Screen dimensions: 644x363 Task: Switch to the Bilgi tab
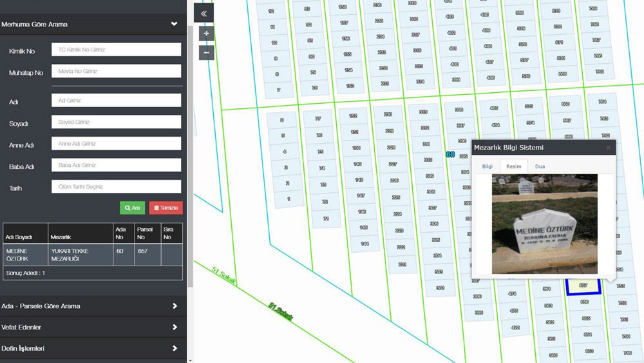[x=488, y=166]
